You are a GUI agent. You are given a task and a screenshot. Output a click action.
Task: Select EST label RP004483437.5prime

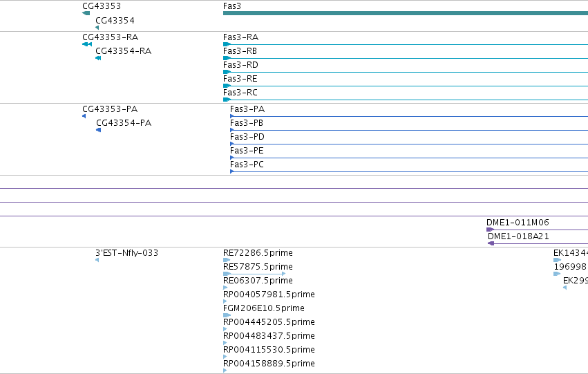[x=269, y=336]
